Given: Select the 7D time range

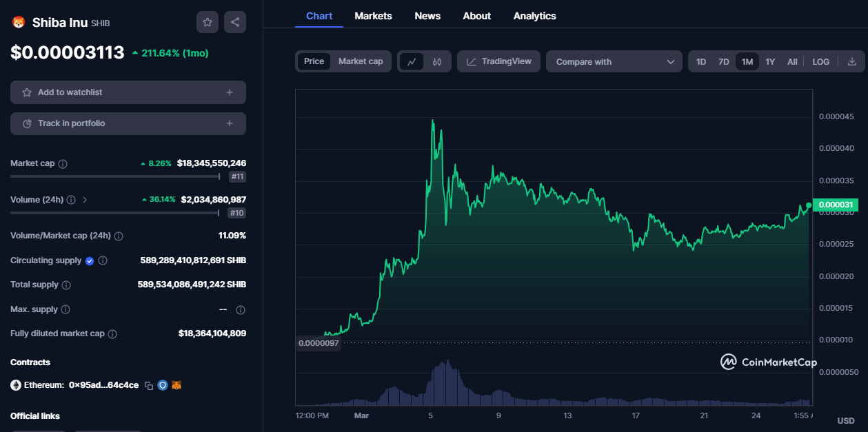Looking at the screenshot, I should tap(724, 61).
